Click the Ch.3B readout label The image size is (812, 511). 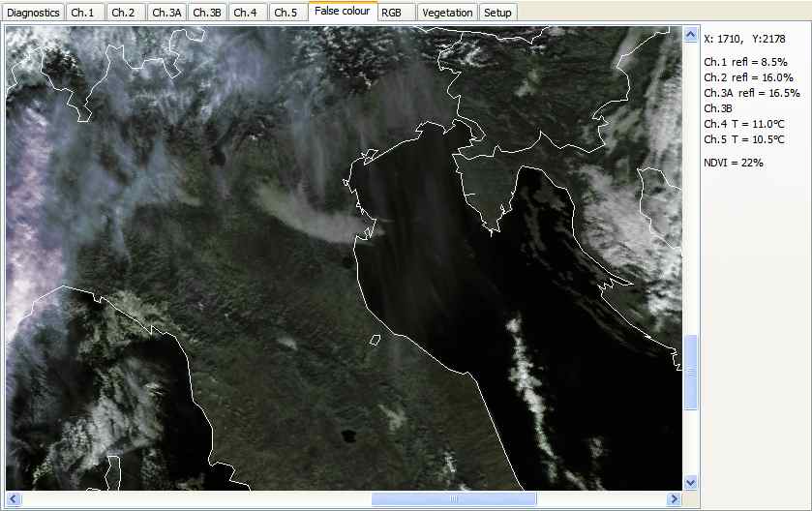coord(718,108)
